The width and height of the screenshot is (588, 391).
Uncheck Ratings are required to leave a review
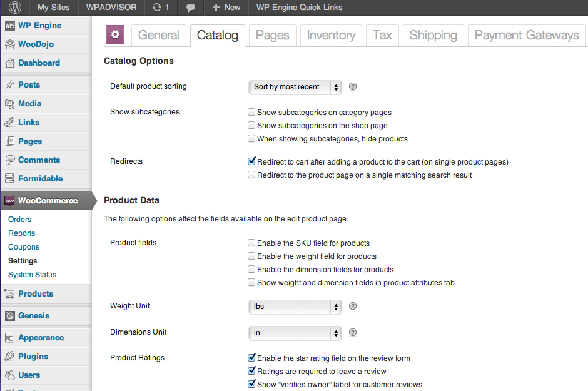(251, 370)
